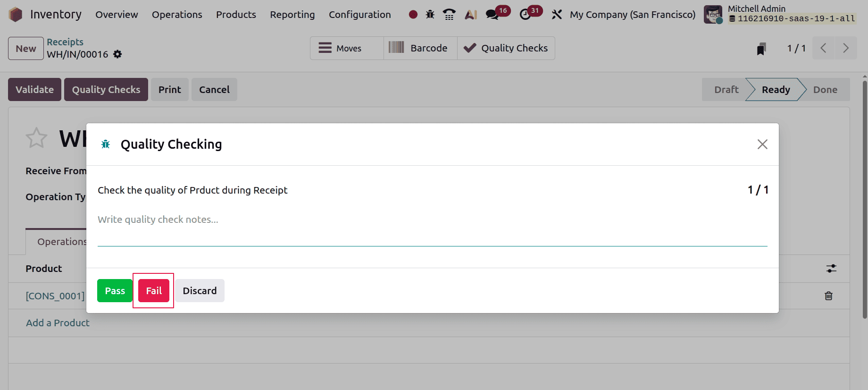
Task: Launch the AI assistant icon
Action: 471,15
